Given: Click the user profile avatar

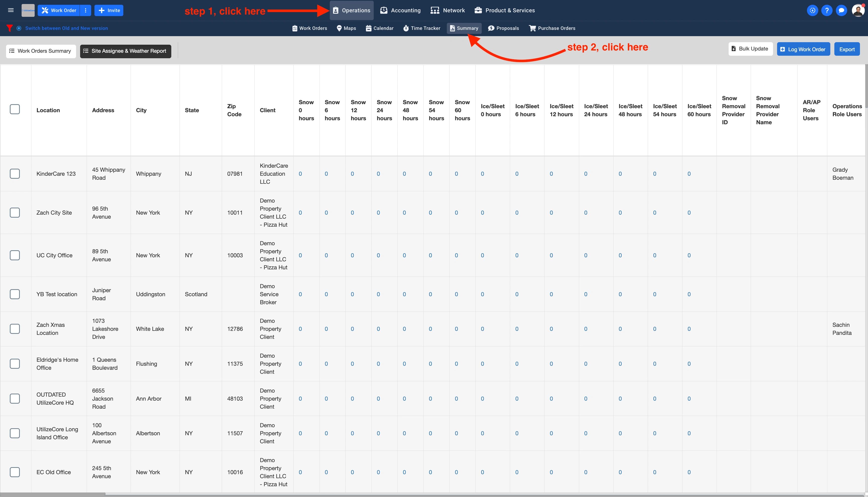Looking at the screenshot, I should (858, 10).
